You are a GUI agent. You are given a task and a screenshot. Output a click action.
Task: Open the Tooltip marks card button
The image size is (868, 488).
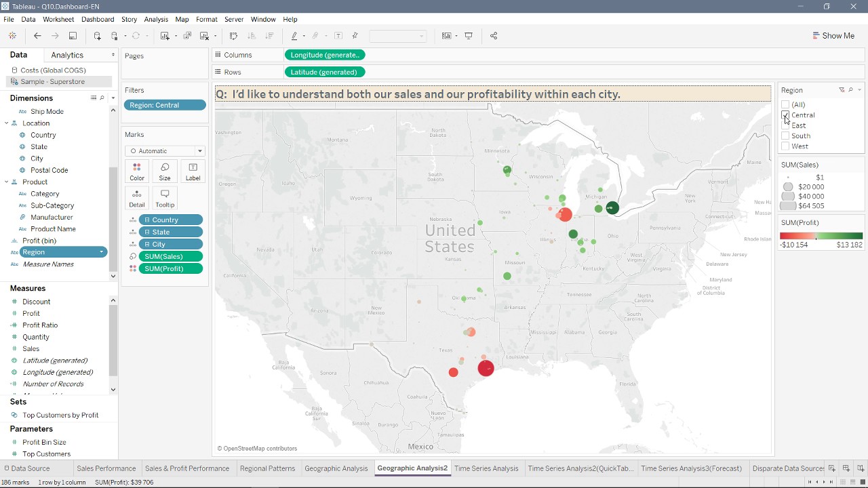pos(165,198)
